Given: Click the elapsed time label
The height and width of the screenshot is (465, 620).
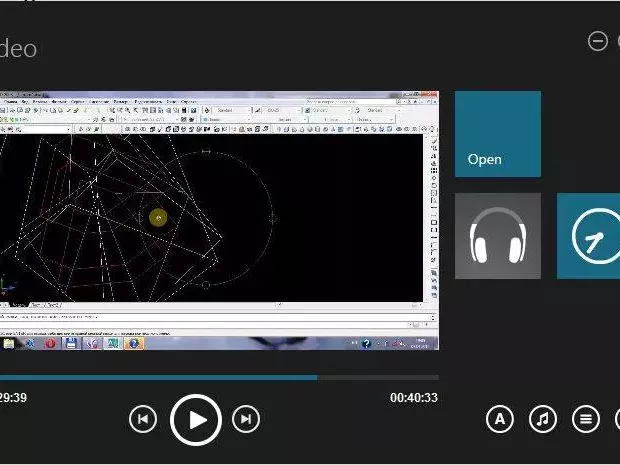Looking at the screenshot, I should [13, 398].
